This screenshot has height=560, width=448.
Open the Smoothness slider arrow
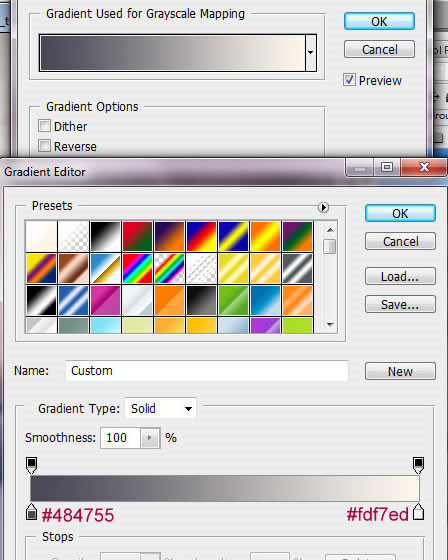[x=150, y=438]
